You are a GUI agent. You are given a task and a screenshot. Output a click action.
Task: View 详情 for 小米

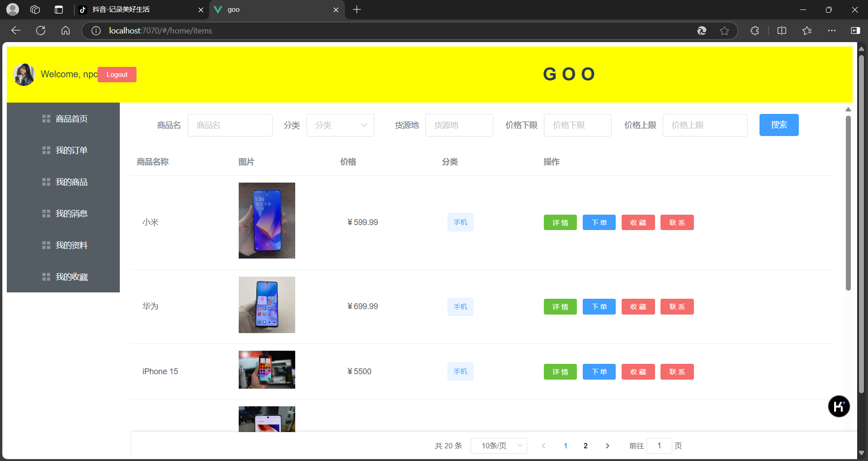tap(560, 223)
